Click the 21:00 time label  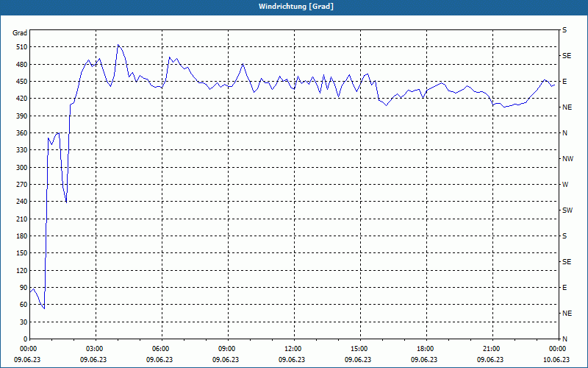(x=491, y=349)
